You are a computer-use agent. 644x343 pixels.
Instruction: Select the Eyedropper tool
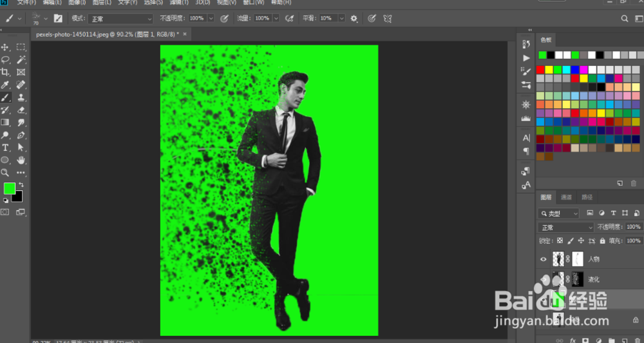(5, 84)
